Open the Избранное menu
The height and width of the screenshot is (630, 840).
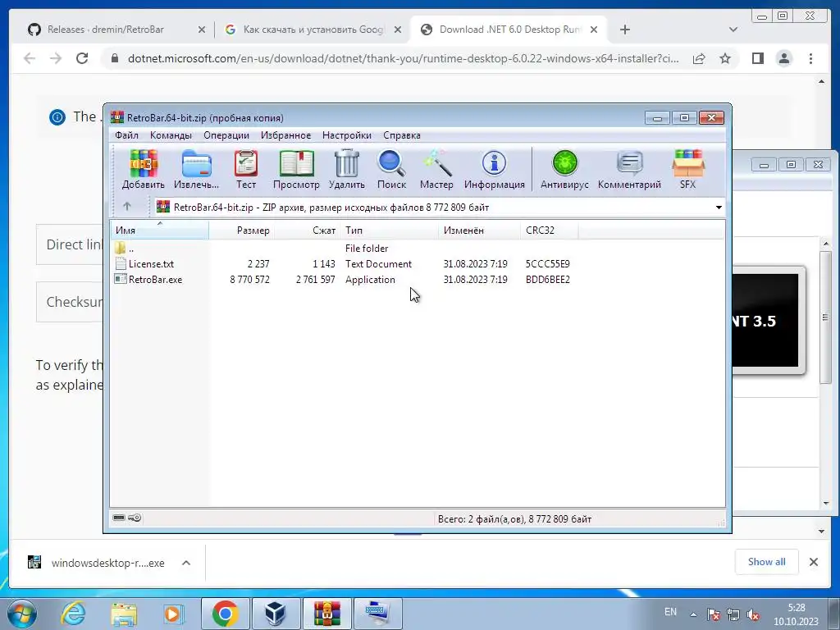[285, 135]
